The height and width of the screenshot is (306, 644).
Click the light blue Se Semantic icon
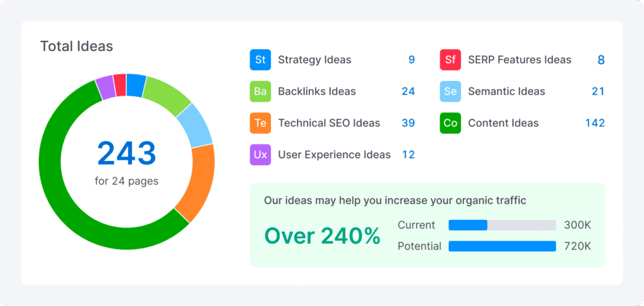pyautogui.click(x=450, y=91)
